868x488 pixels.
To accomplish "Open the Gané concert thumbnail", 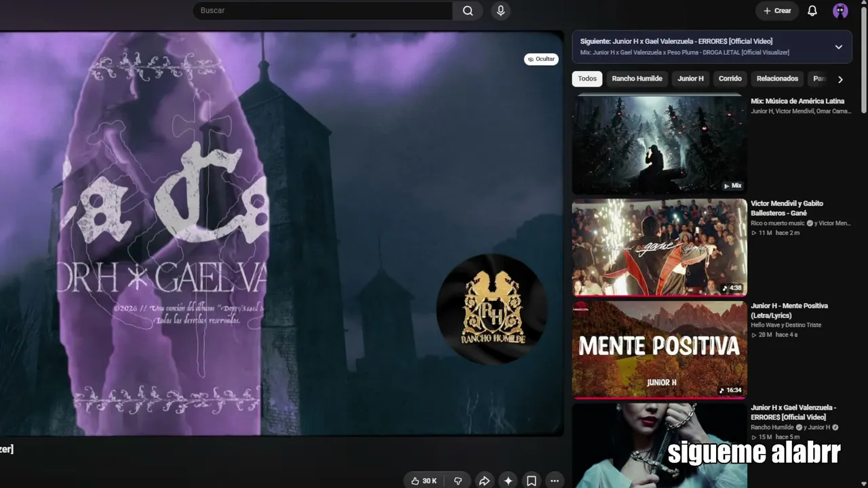I will coord(659,247).
